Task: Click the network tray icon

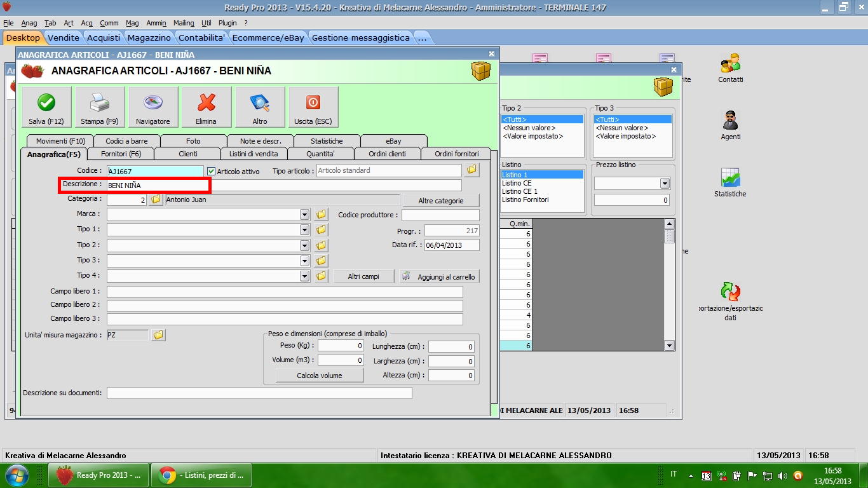Action: pos(768,476)
